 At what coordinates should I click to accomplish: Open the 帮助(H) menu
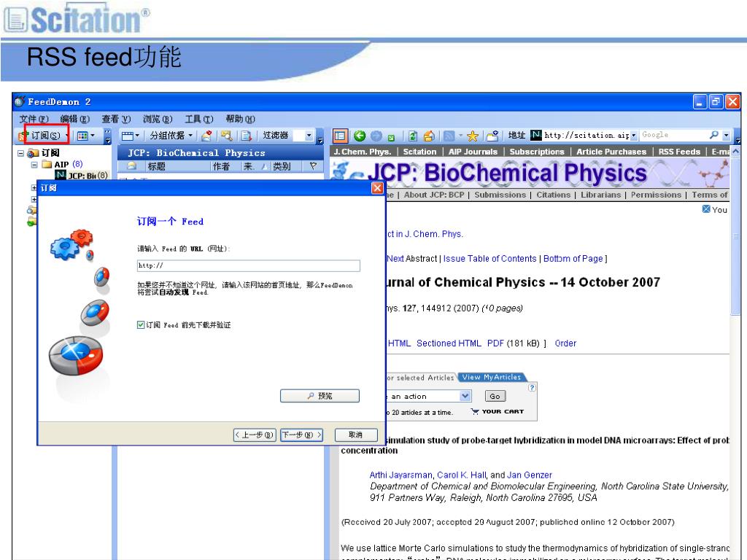click(240, 119)
